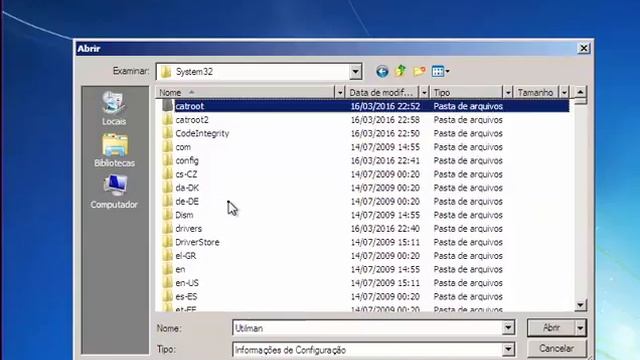Select the de-DE folder icon
This screenshot has width=640, height=360.
167,201
